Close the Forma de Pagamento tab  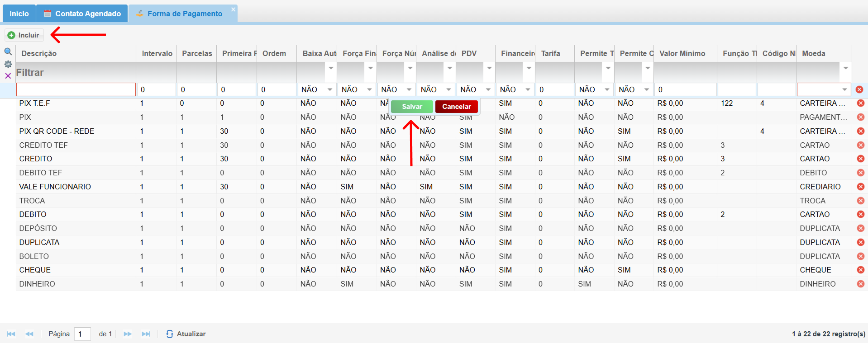(x=233, y=9)
